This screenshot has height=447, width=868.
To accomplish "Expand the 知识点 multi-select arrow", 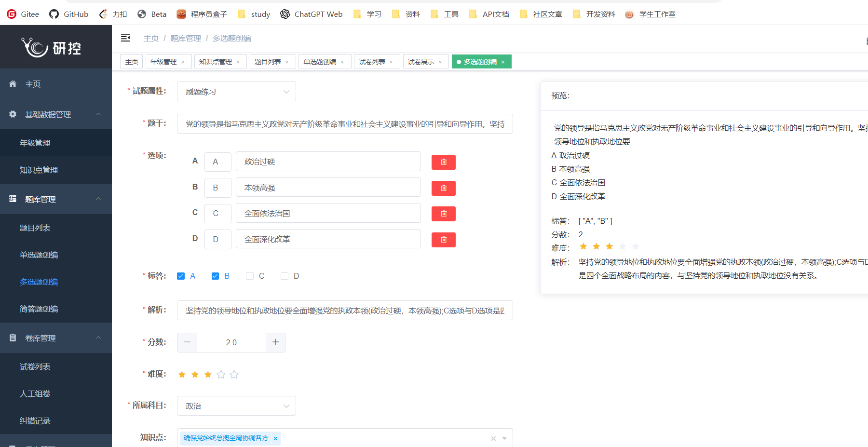I will click(504, 438).
